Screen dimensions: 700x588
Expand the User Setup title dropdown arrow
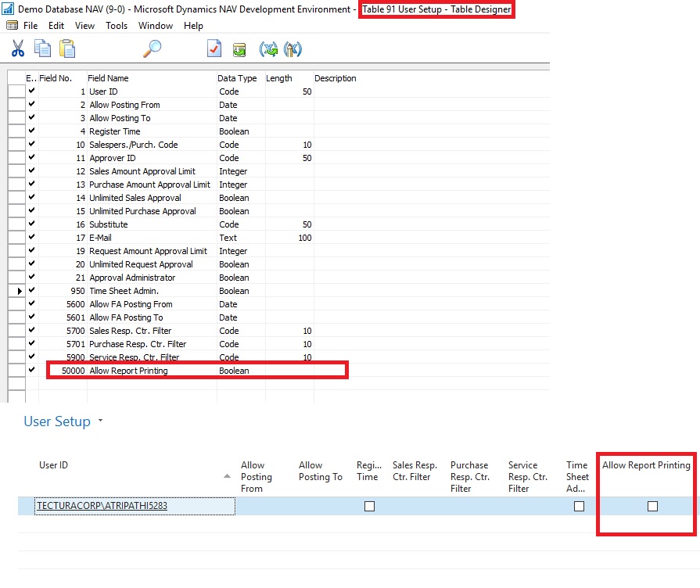[100, 422]
